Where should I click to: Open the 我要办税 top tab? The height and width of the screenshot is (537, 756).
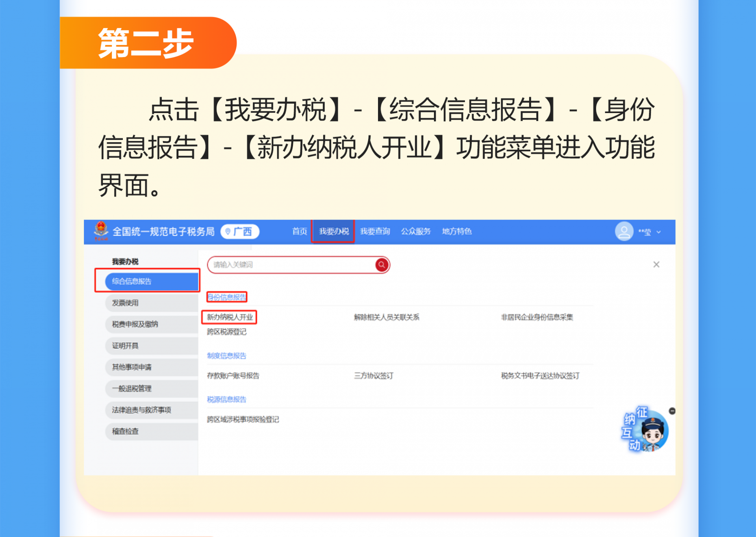point(334,231)
